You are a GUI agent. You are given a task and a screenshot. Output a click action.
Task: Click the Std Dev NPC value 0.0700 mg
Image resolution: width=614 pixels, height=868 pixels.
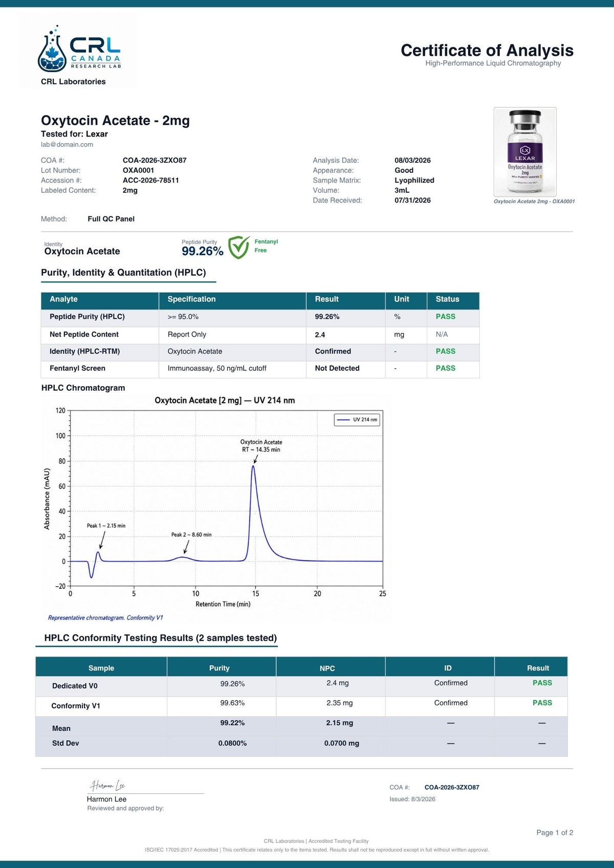(342, 743)
